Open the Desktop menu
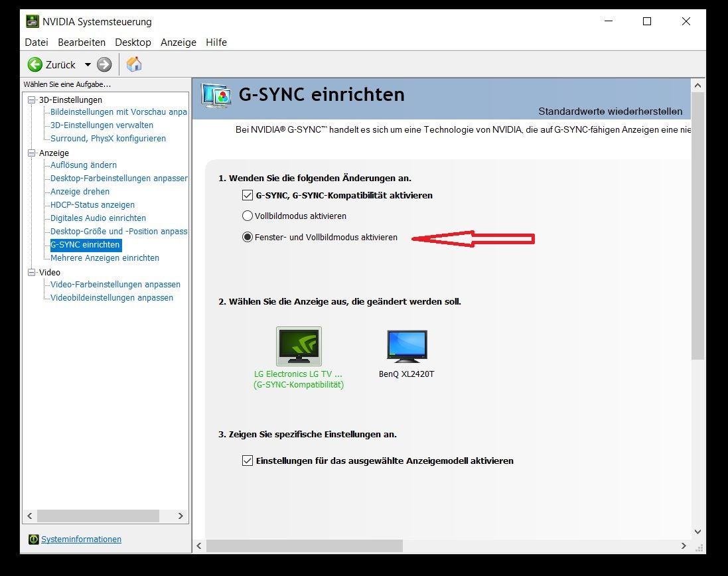The image size is (728, 576). tap(133, 42)
